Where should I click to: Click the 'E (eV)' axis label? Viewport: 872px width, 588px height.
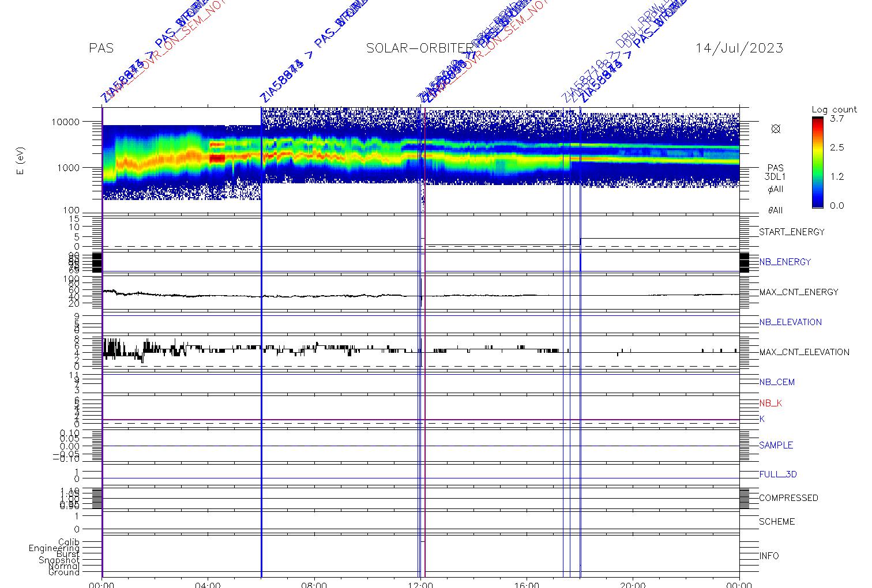(x=21, y=162)
